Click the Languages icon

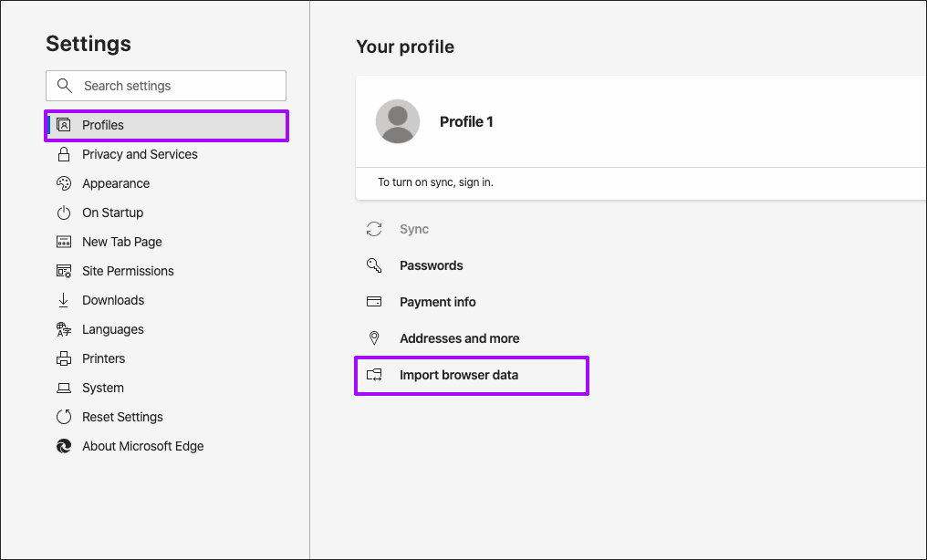point(64,329)
